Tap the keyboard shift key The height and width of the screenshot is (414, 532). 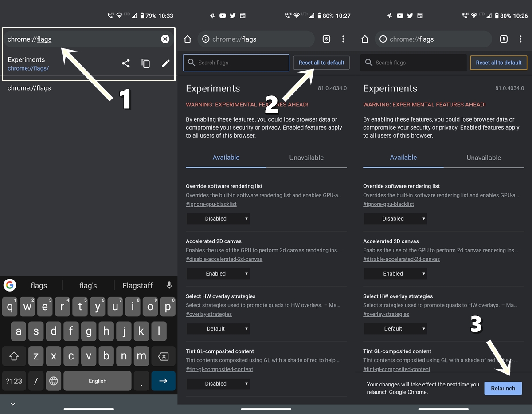pyautogui.click(x=14, y=356)
